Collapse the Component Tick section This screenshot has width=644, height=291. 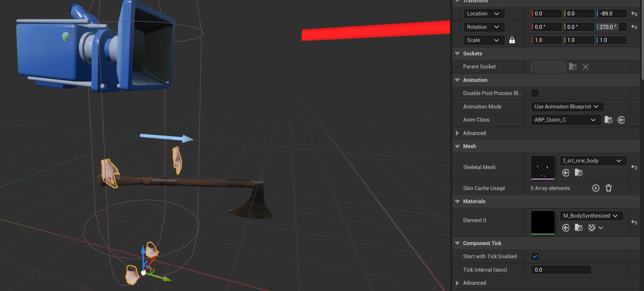(457, 243)
